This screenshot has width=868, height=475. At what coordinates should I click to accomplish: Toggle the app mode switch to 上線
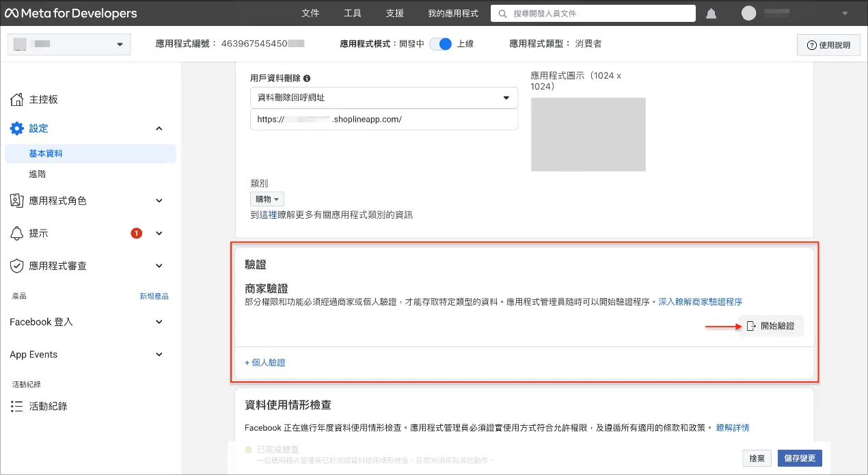[441, 44]
